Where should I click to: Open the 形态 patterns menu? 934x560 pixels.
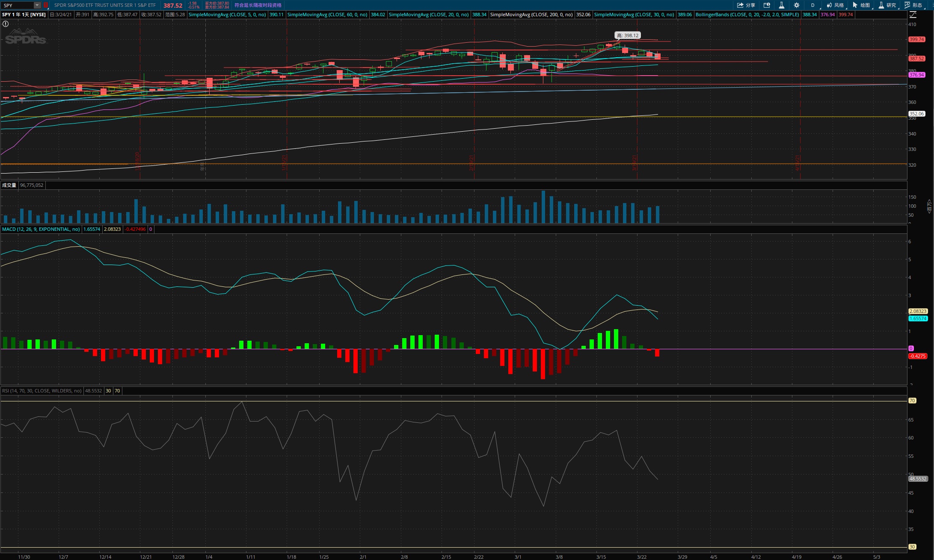913,5
